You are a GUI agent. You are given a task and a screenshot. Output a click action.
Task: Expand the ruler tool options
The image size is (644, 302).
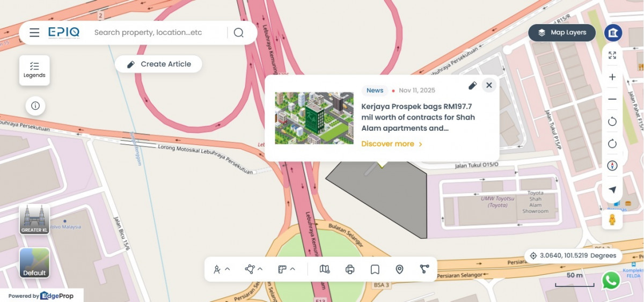(x=292, y=269)
